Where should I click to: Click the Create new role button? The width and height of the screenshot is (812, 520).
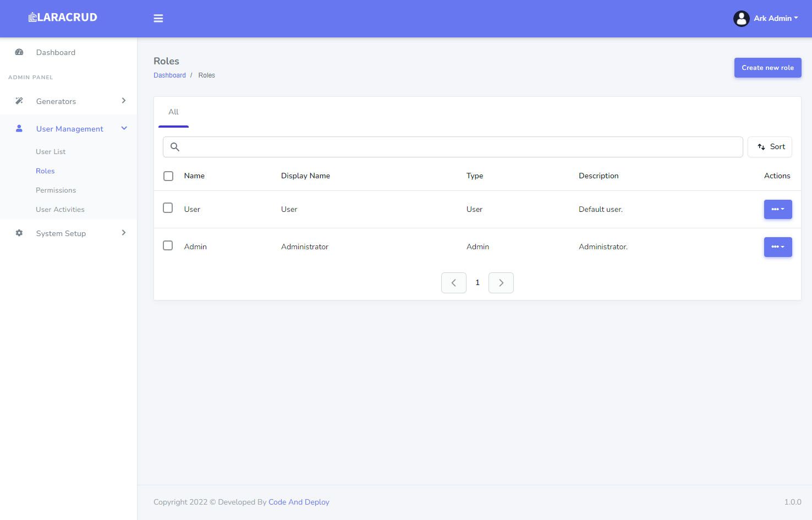tap(767, 68)
